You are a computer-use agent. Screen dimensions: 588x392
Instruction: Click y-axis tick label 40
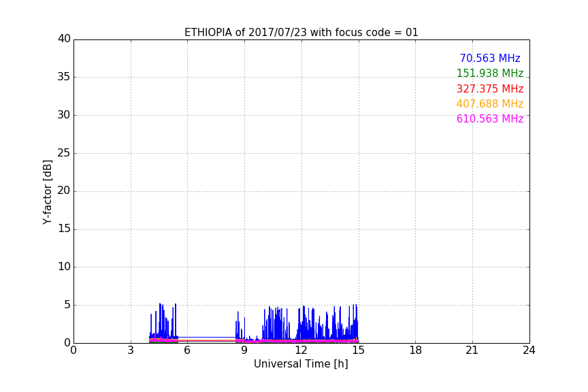tap(64, 39)
